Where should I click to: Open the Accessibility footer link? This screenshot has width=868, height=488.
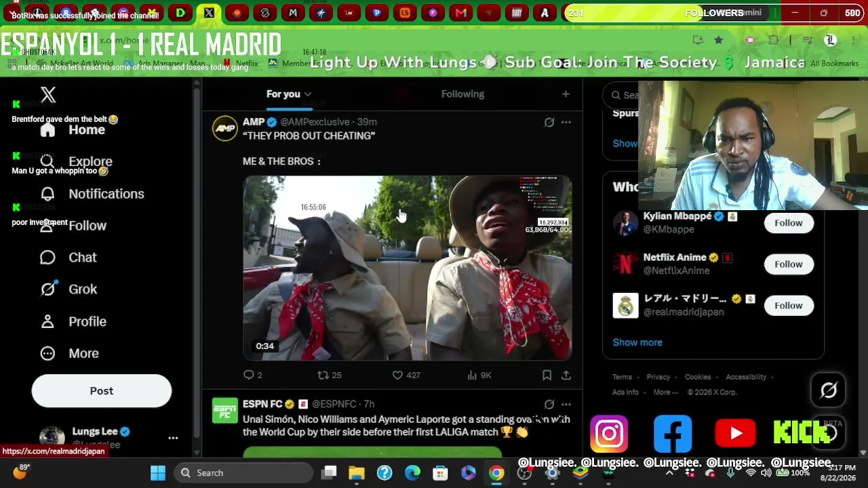point(746,377)
